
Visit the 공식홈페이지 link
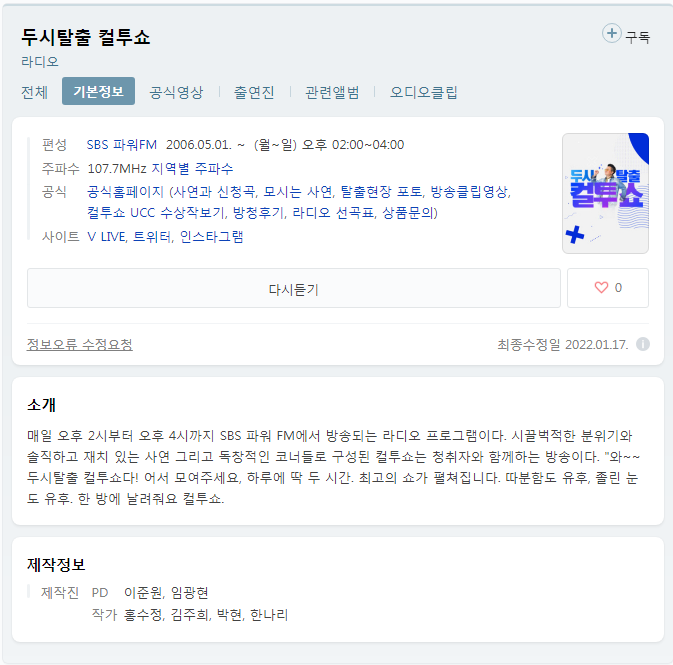[125, 191]
